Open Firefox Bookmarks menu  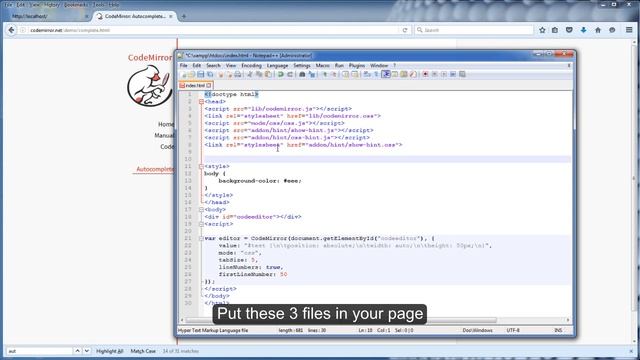(76, 4)
